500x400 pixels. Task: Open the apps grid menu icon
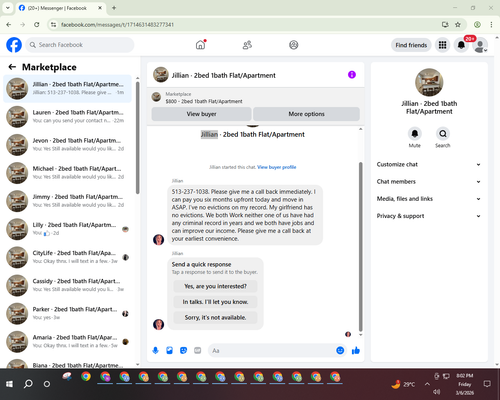[x=442, y=45]
